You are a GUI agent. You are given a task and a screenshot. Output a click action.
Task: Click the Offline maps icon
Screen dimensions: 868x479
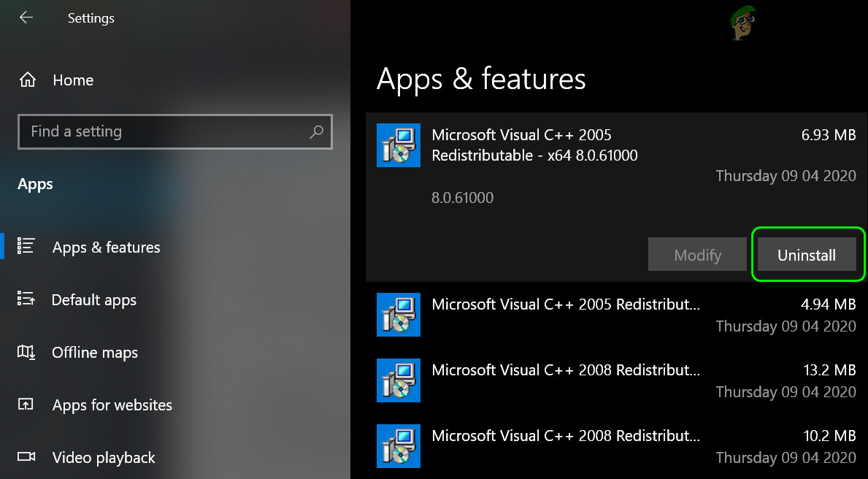pos(26,352)
